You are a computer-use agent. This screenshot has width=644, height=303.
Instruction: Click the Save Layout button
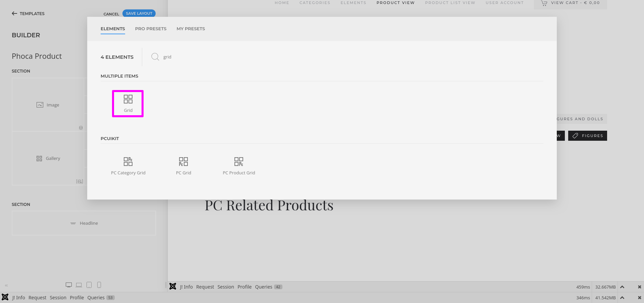click(x=139, y=13)
